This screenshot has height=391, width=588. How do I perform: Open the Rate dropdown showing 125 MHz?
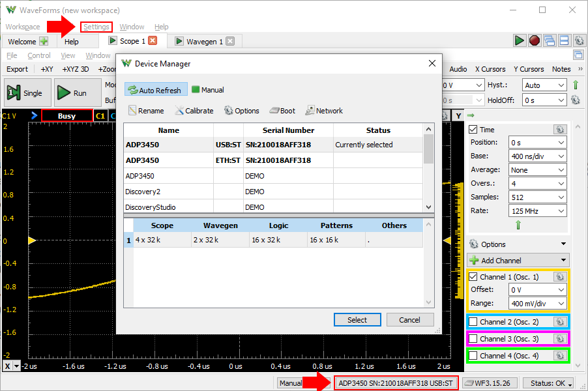click(x=537, y=211)
